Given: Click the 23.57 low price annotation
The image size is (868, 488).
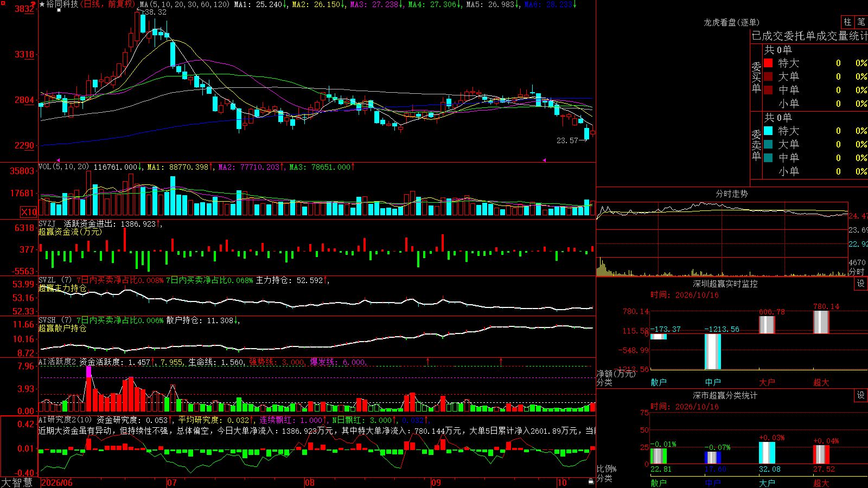Looking at the screenshot, I should (567, 140).
